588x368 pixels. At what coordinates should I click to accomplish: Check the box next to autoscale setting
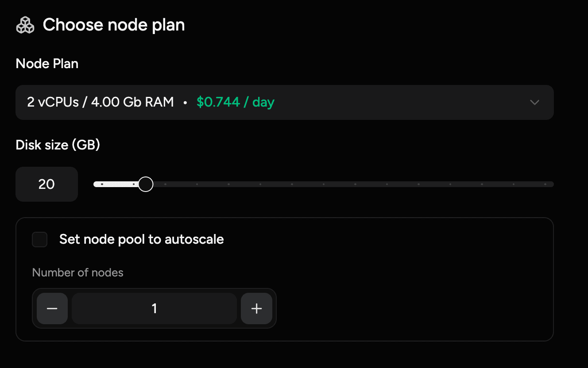(x=39, y=239)
